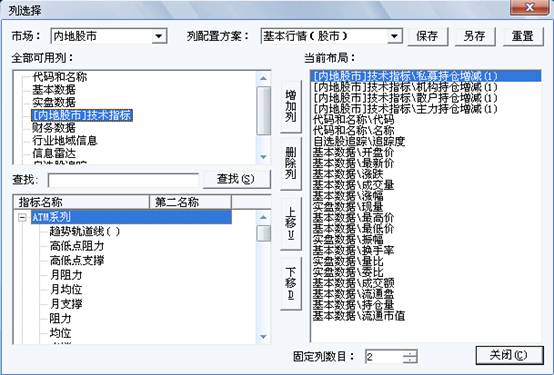Select 基本数据 category in available columns
This screenshot has width=554, height=375.
pyautogui.click(x=54, y=90)
